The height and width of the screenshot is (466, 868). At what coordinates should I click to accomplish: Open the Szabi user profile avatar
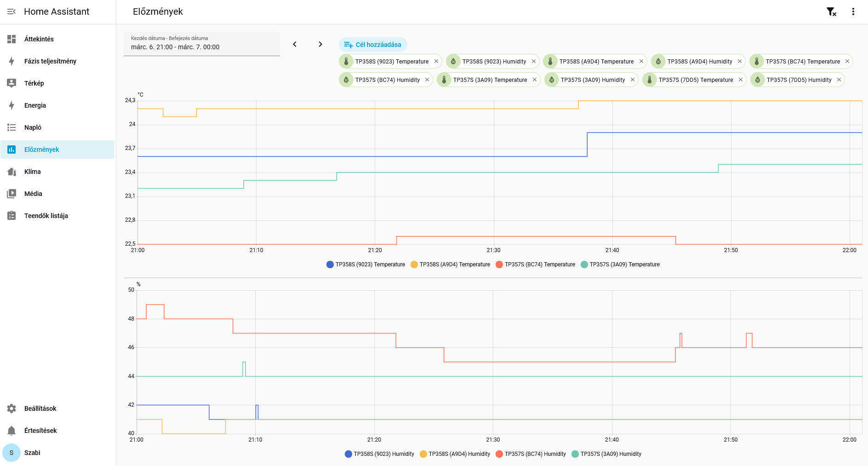point(11,453)
